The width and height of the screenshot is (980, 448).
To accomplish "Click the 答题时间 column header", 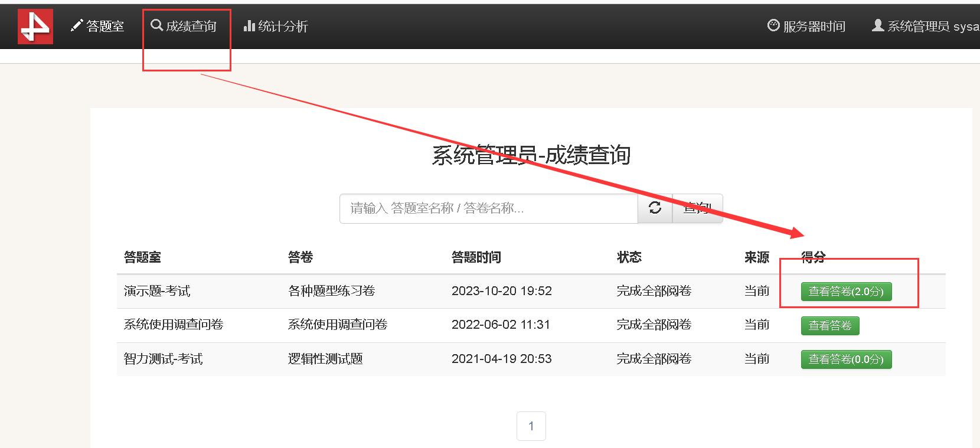I will [476, 257].
